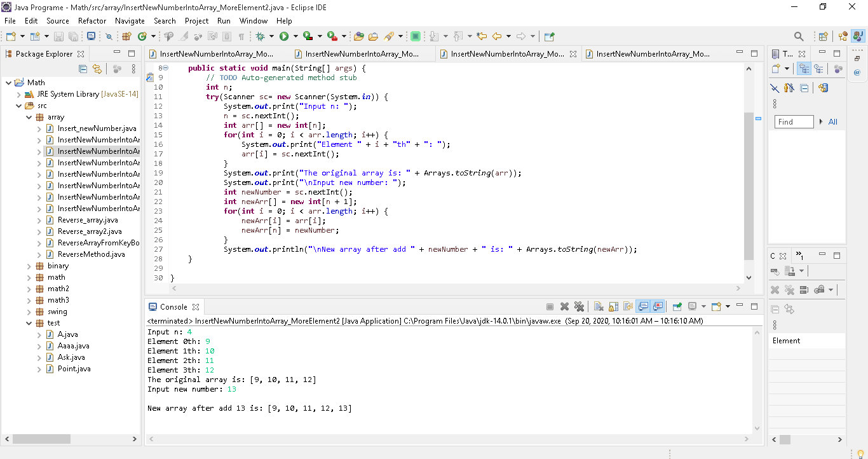The height and width of the screenshot is (459, 868).
Task: Pin the Console using the pin icon
Action: tap(677, 306)
